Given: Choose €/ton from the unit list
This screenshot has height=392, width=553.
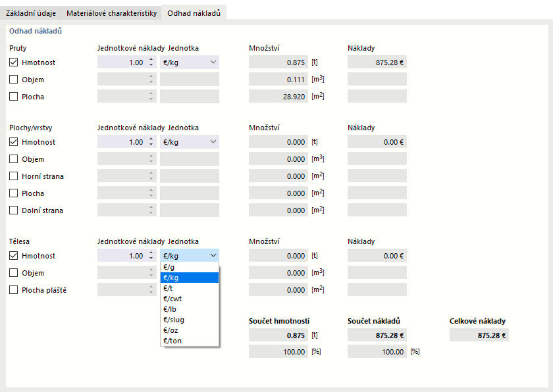Looking at the screenshot, I should coord(190,341).
